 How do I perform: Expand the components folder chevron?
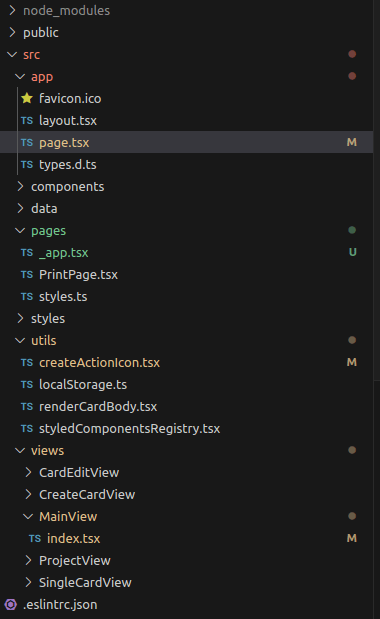[20, 186]
